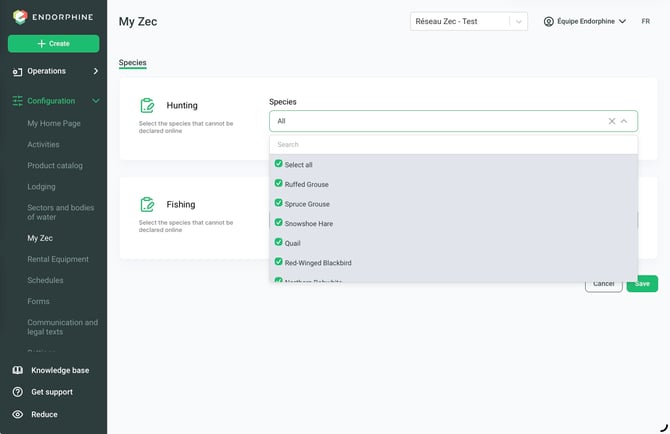This screenshot has width=670, height=434.
Task: Click the Search field in species list
Action: point(453,144)
